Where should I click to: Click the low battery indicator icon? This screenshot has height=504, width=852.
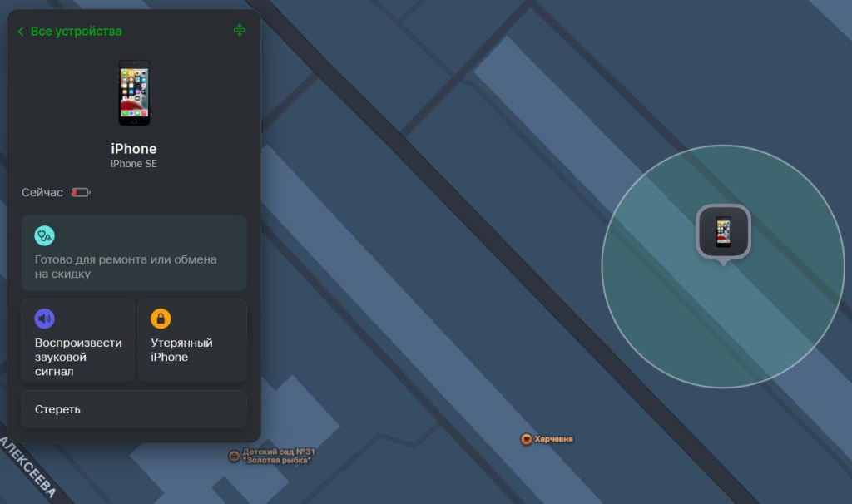click(x=80, y=192)
